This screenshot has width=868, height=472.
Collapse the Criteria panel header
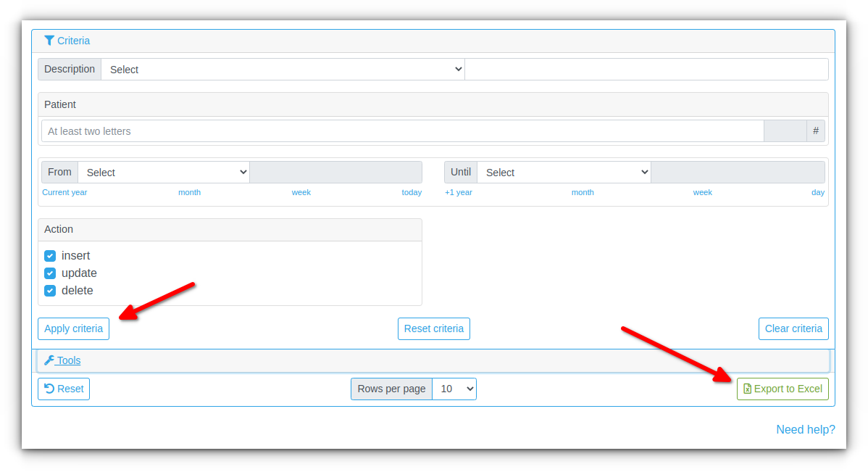click(433, 41)
